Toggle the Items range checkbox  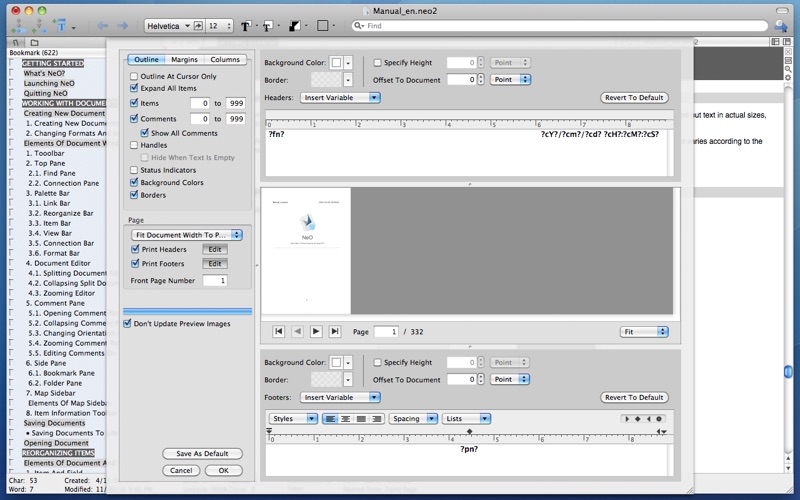(134, 103)
